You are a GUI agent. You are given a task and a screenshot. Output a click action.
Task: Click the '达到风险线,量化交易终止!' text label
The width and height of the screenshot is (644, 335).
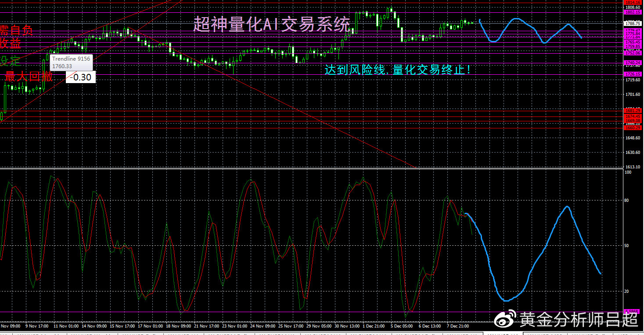point(398,69)
